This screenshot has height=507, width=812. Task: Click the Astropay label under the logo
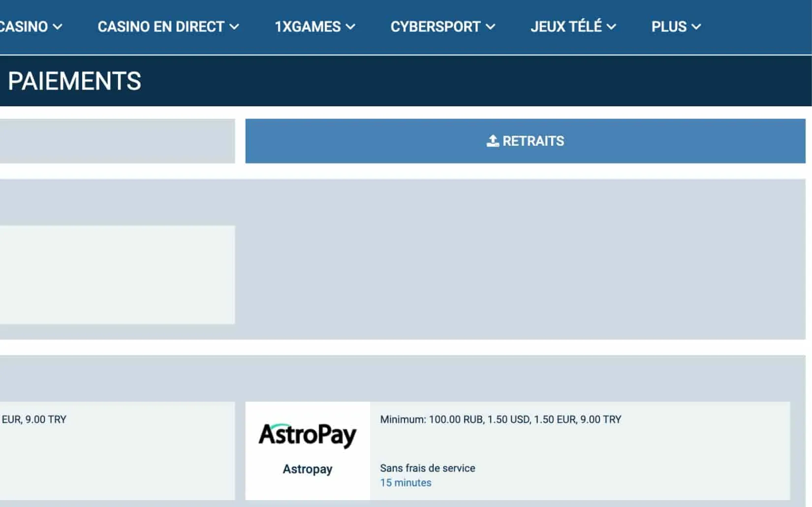(308, 469)
